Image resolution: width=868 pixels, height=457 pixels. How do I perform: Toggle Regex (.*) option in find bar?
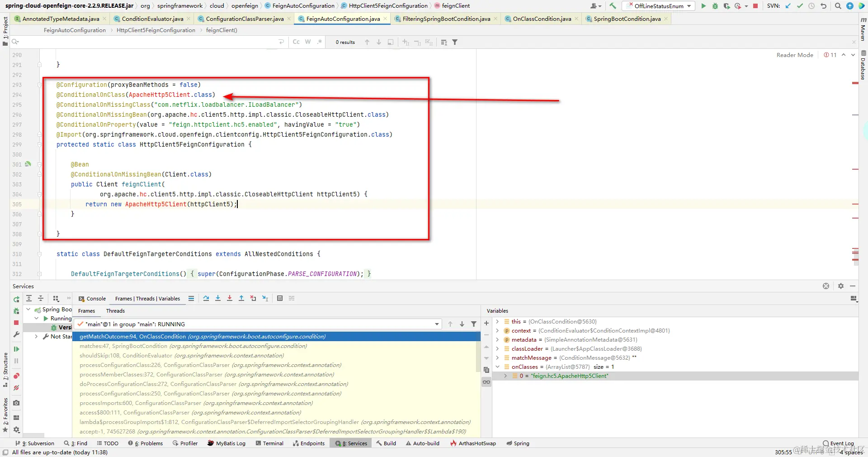point(320,42)
